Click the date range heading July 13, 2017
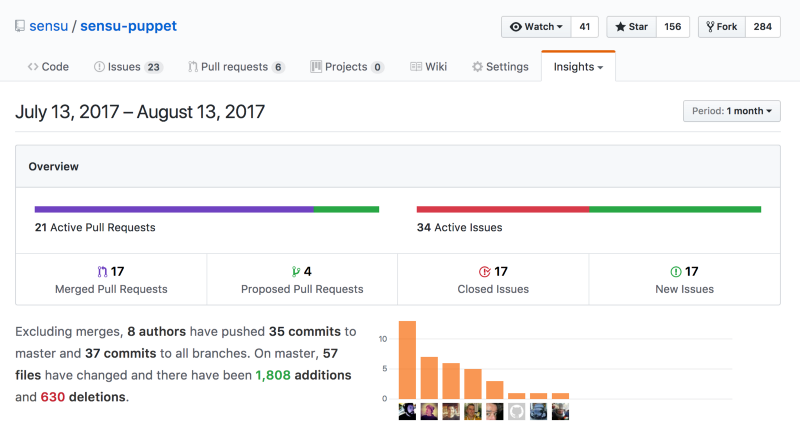 [x=140, y=112]
